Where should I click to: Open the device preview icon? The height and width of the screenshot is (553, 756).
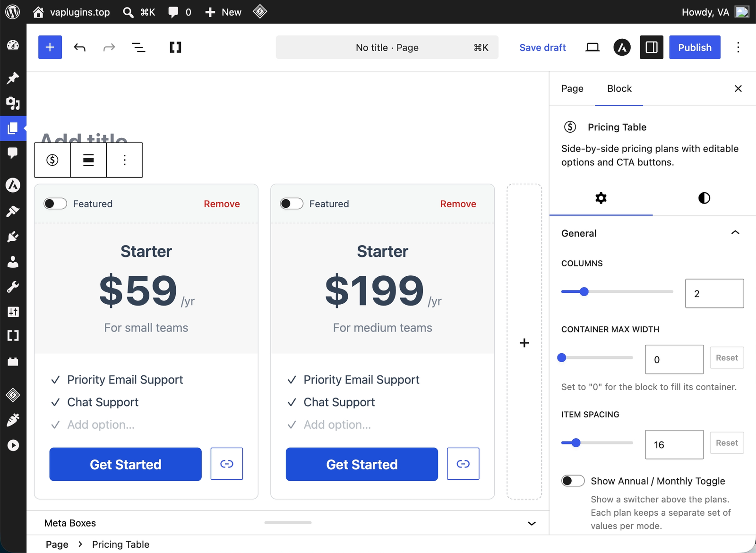tap(593, 47)
